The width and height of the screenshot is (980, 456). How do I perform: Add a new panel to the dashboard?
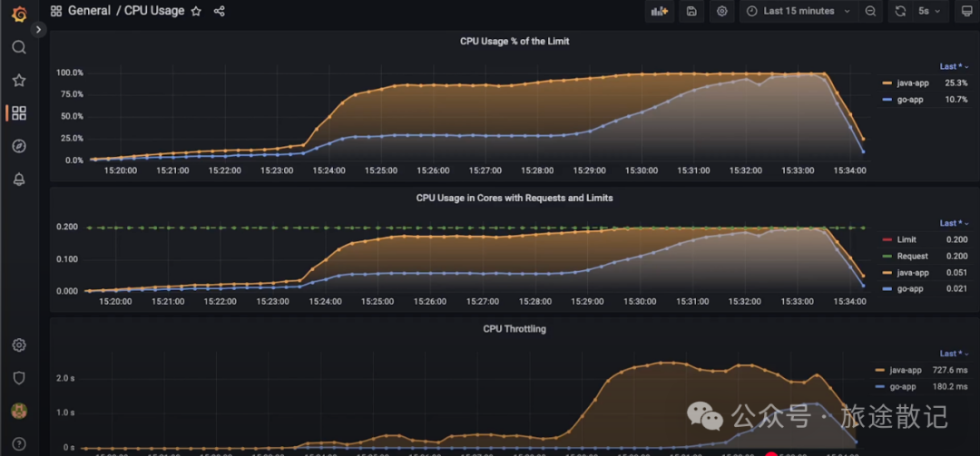click(x=660, y=11)
